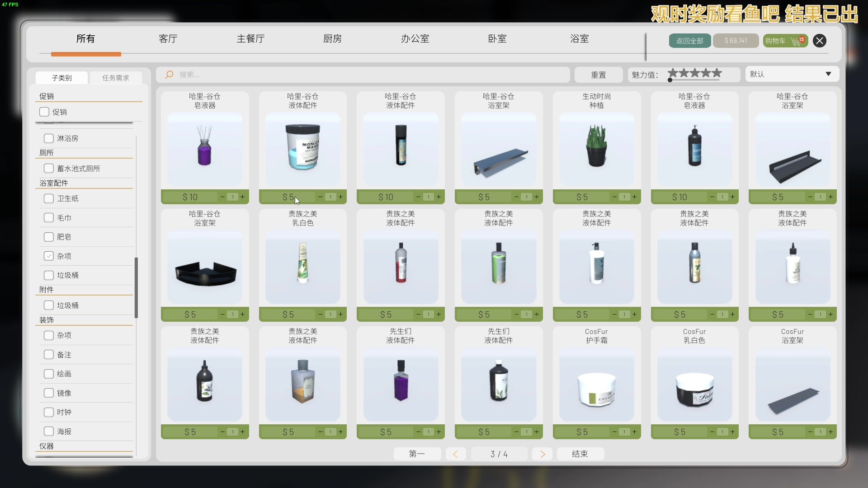
Task: Check the 肥皂 checkbox
Action: [x=49, y=237]
